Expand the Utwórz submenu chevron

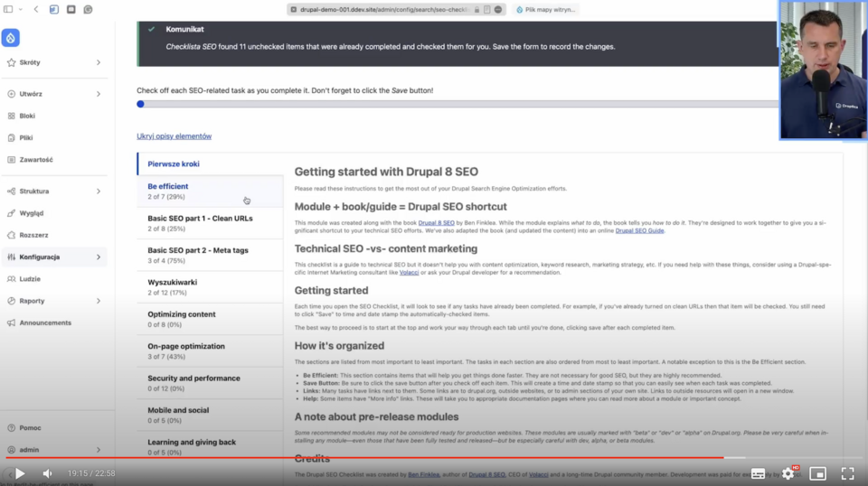(x=99, y=94)
